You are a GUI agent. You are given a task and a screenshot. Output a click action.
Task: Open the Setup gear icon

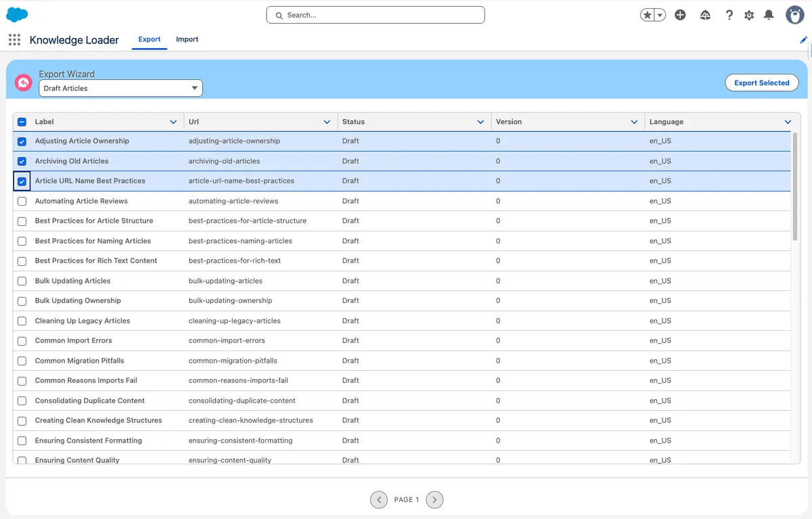point(749,15)
